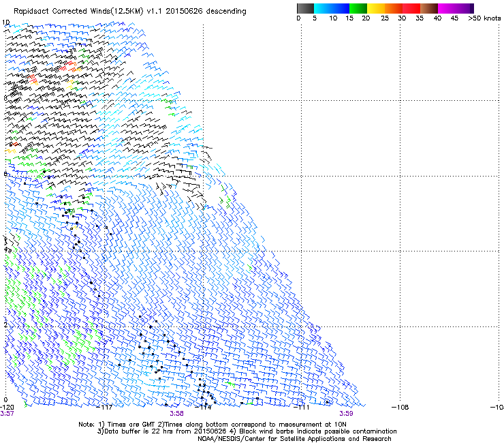Click the green 15–20 knots color segment
The height and width of the screenshot is (443, 504).
358,8
